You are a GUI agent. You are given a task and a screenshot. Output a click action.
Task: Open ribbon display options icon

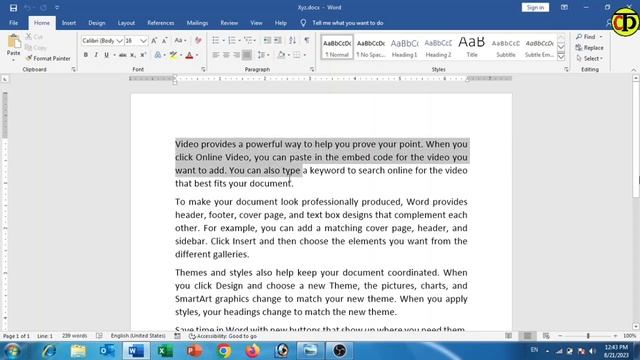pos(564,7)
